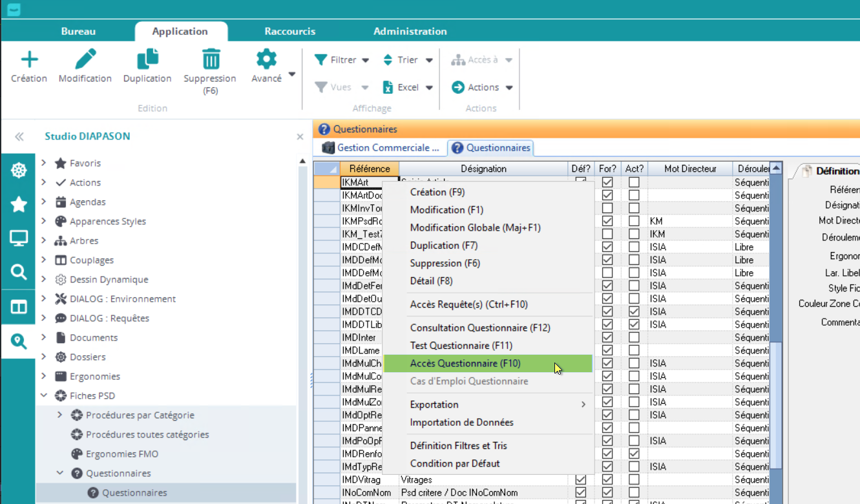The width and height of the screenshot is (860, 504).
Task: Click the Modification pencil icon
Action: click(85, 59)
